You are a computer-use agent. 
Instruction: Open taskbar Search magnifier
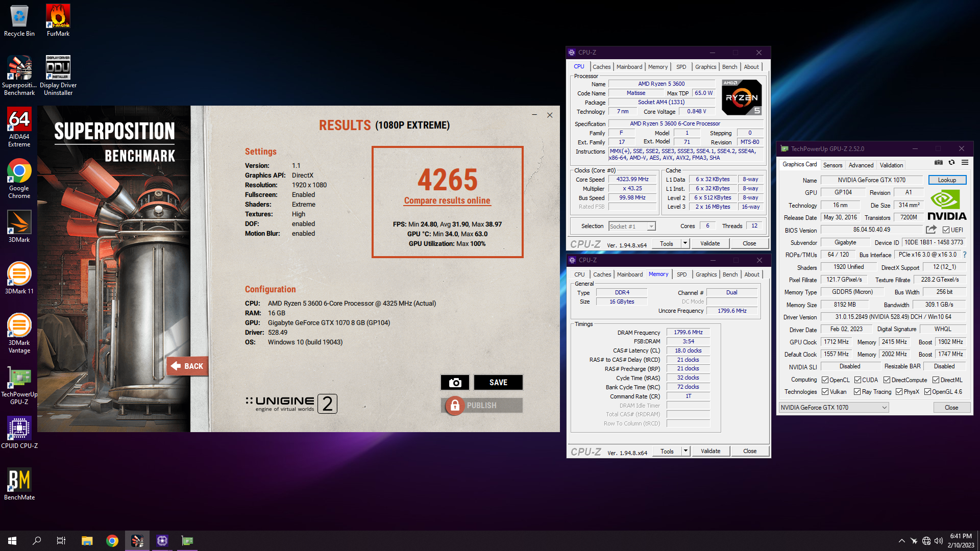[37, 541]
